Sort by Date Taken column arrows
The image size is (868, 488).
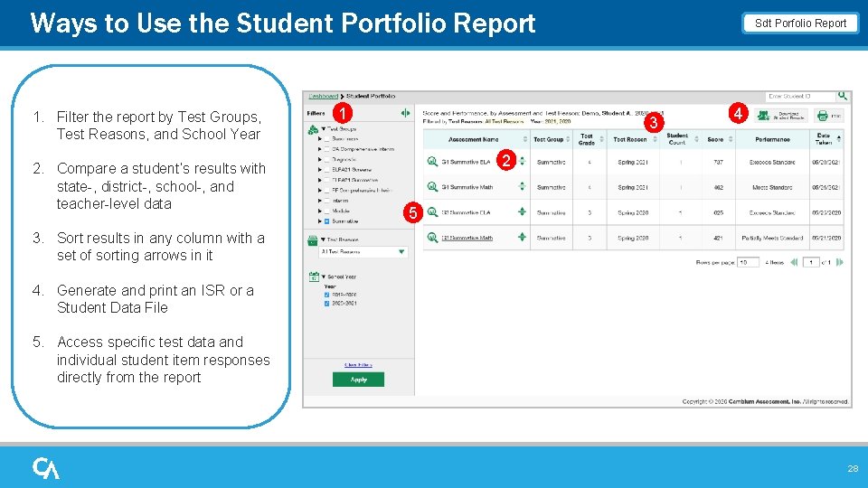tap(839, 139)
